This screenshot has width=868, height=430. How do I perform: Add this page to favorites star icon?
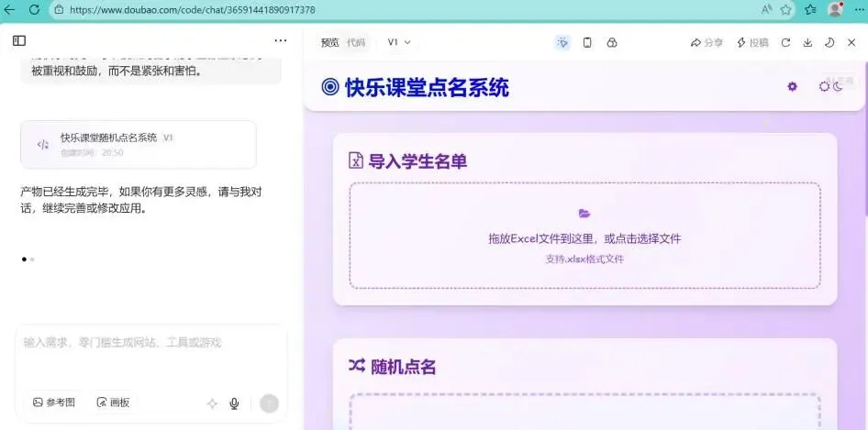[x=785, y=9]
